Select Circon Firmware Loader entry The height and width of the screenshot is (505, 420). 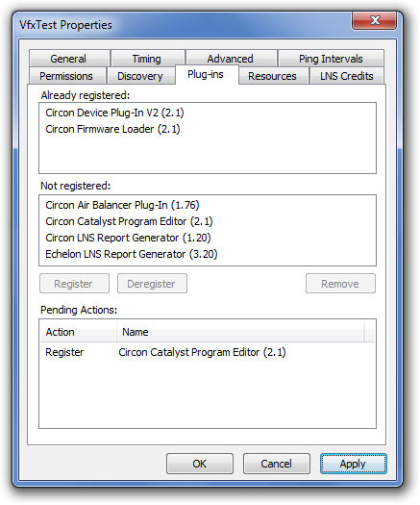112,129
